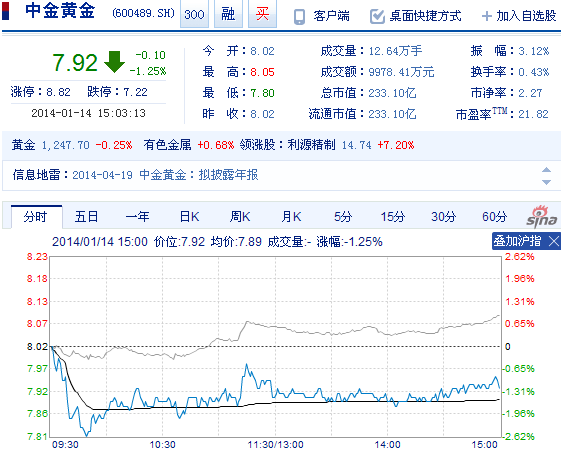Click the 利源精制 price 14.74
The height and width of the screenshot is (451, 561).
356,145
